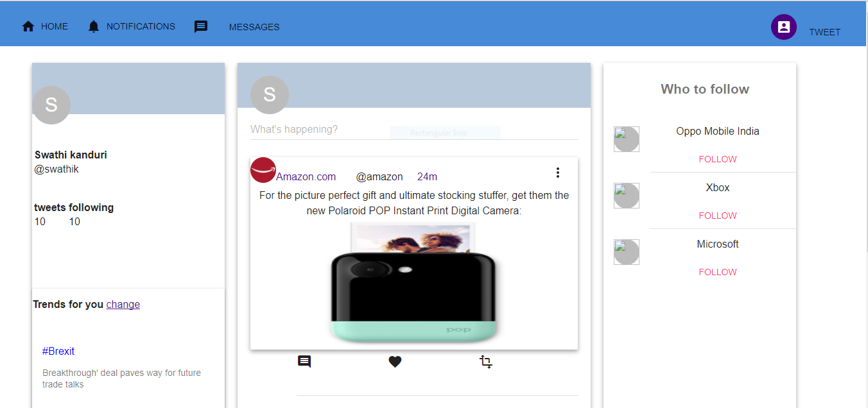Select the NOTIFICATIONS menu label
Screen dimensions: 868x408
coord(141,26)
